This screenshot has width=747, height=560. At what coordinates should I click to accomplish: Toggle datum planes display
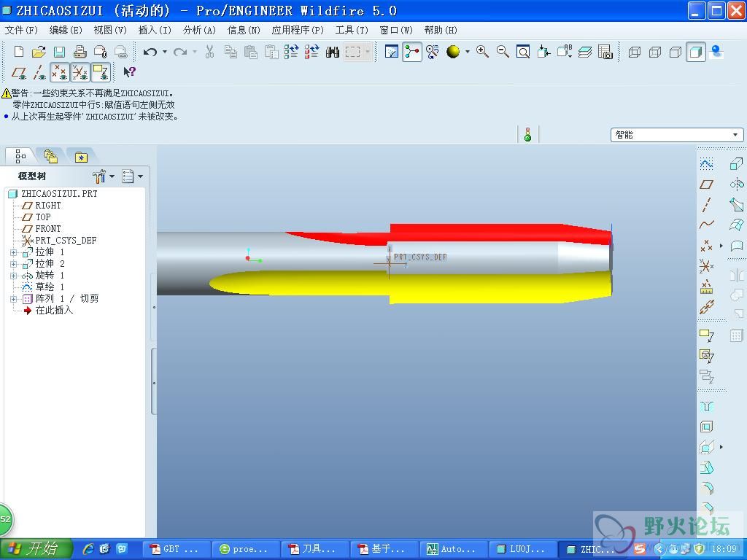18,72
